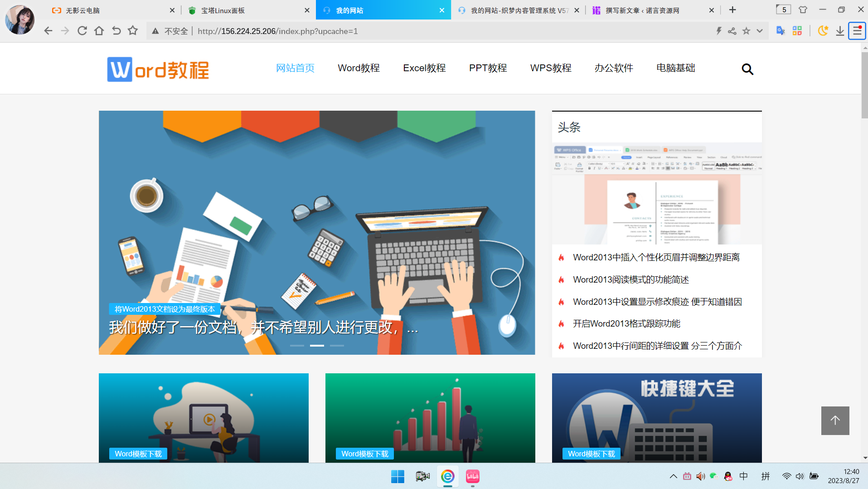The height and width of the screenshot is (489, 868).
Task: Open WPS教程 nav item
Action: (551, 68)
